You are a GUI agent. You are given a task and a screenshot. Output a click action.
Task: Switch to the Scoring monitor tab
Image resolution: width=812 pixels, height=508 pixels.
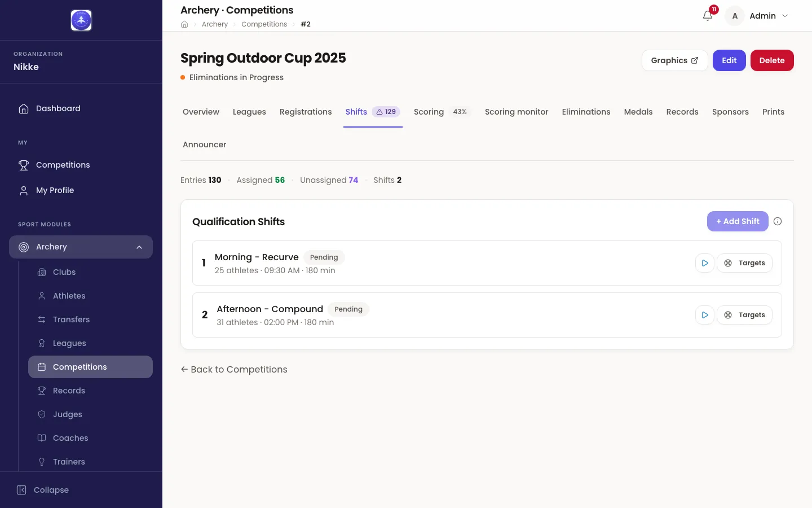517,112
